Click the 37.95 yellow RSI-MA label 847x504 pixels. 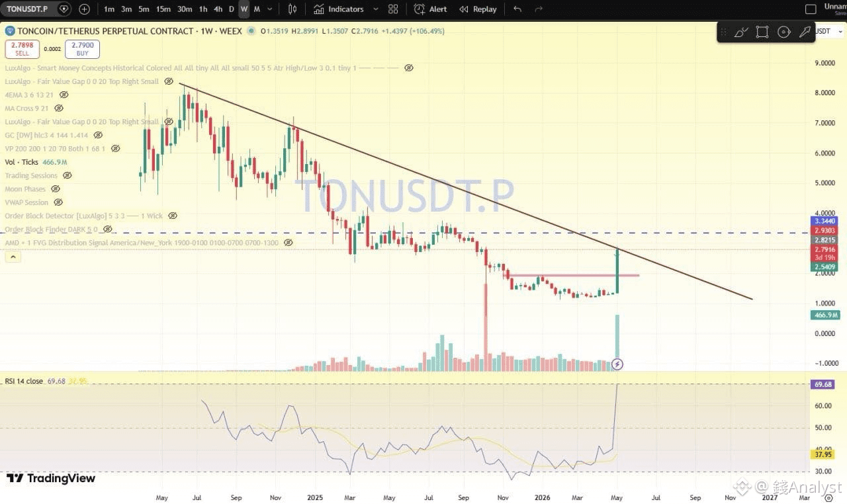pos(823,454)
